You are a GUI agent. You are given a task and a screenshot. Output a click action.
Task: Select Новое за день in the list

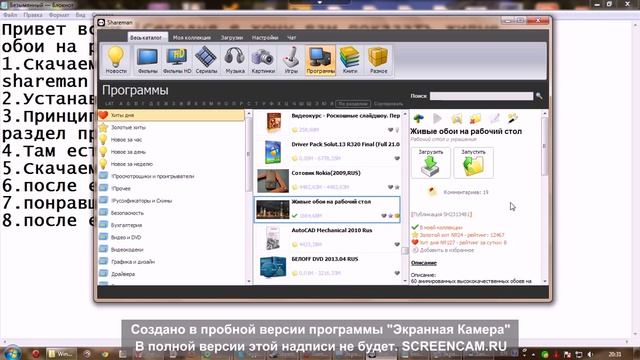click(171, 152)
